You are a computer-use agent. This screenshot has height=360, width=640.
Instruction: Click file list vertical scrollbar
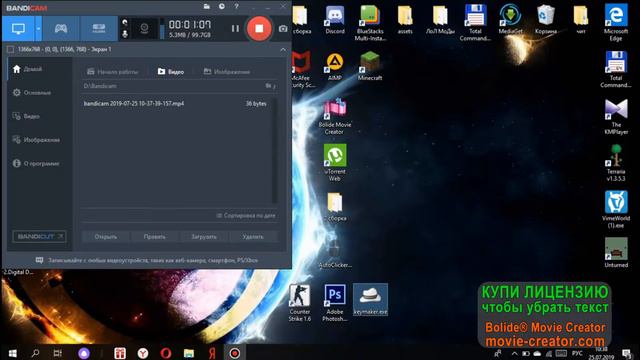274,150
